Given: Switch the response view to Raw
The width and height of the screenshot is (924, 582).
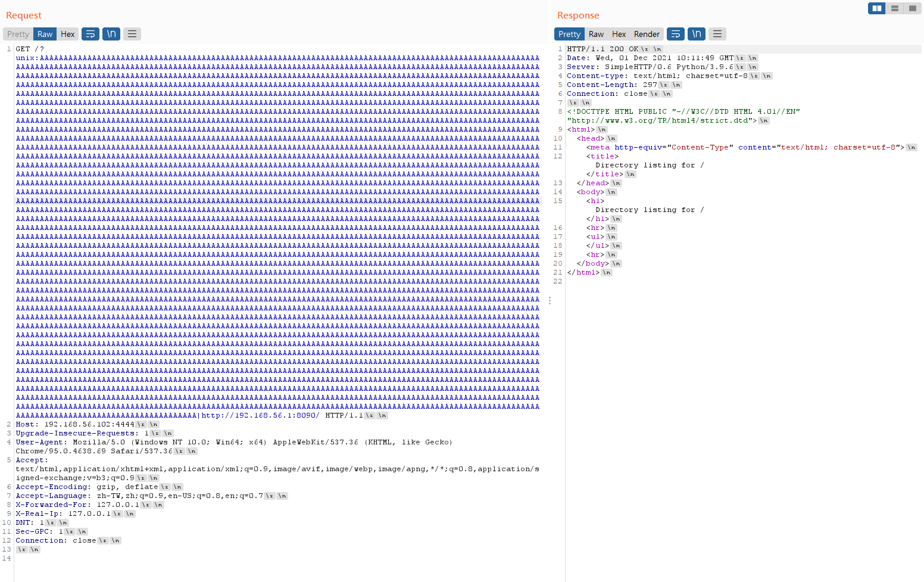Looking at the screenshot, I should (x=596, y=33).
